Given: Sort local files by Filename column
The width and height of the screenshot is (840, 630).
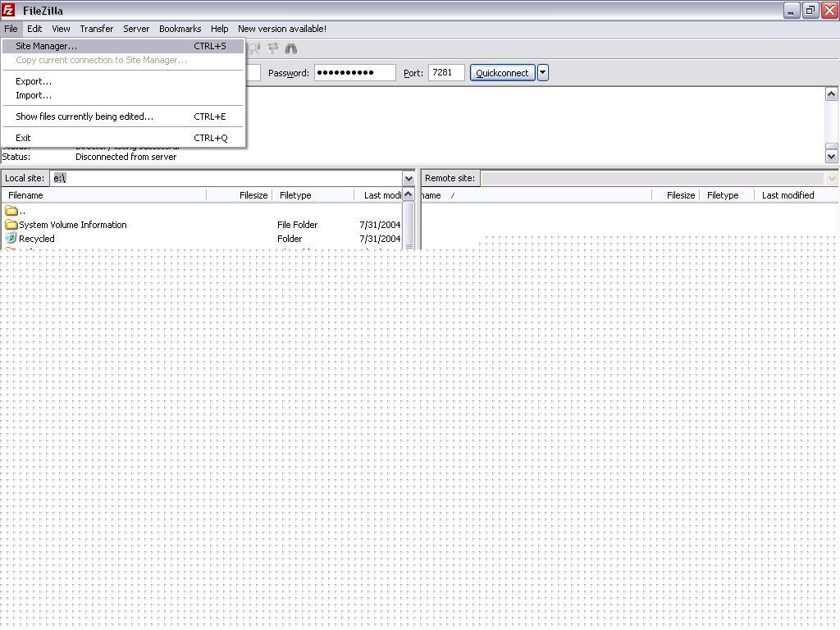Looking at the screenshot, I should tap(104, 195).
